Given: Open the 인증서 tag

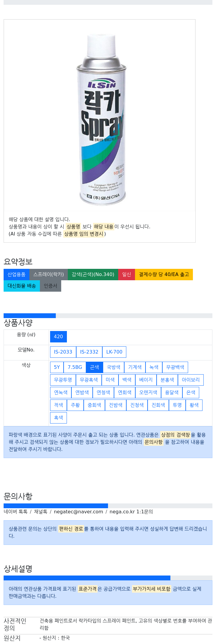Looking at the screenshot, I should coord(50,286).
